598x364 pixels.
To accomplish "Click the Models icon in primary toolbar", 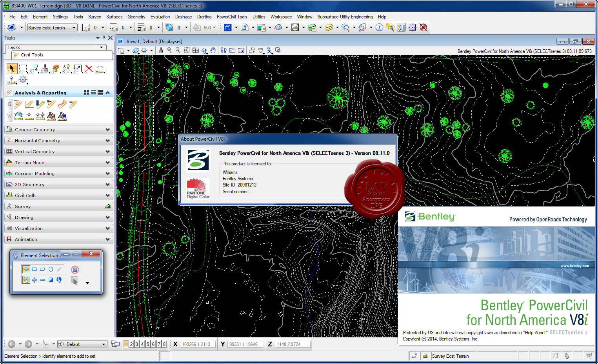I will pyautogui.click(x=245, y=27).
